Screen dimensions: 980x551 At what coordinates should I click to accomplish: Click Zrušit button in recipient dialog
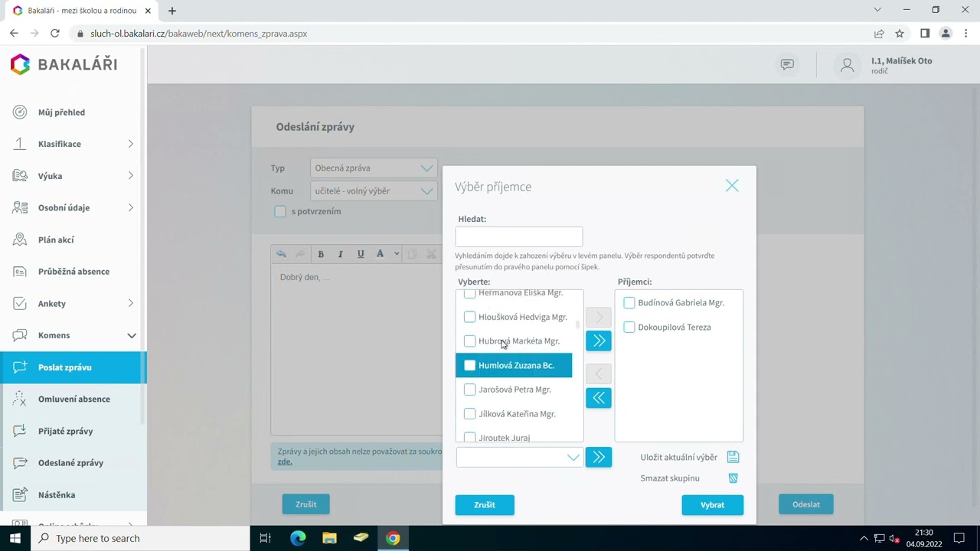tap(485, 505)
